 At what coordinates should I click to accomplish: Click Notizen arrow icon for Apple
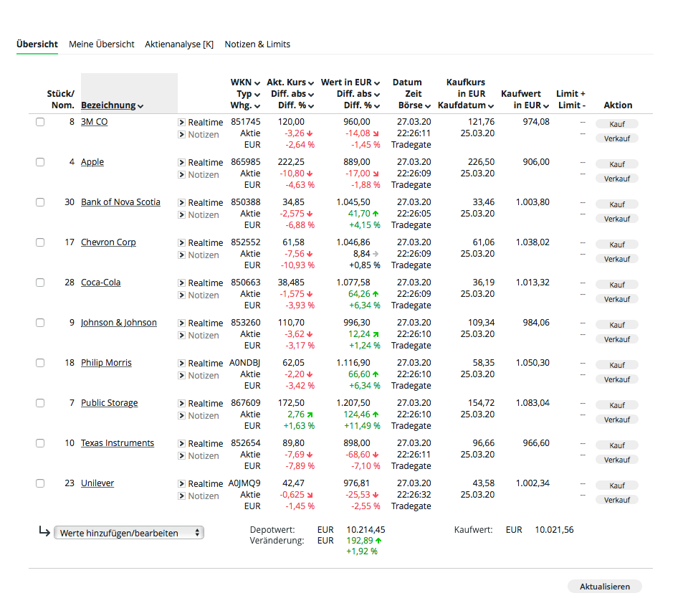[x=181, y=175]
